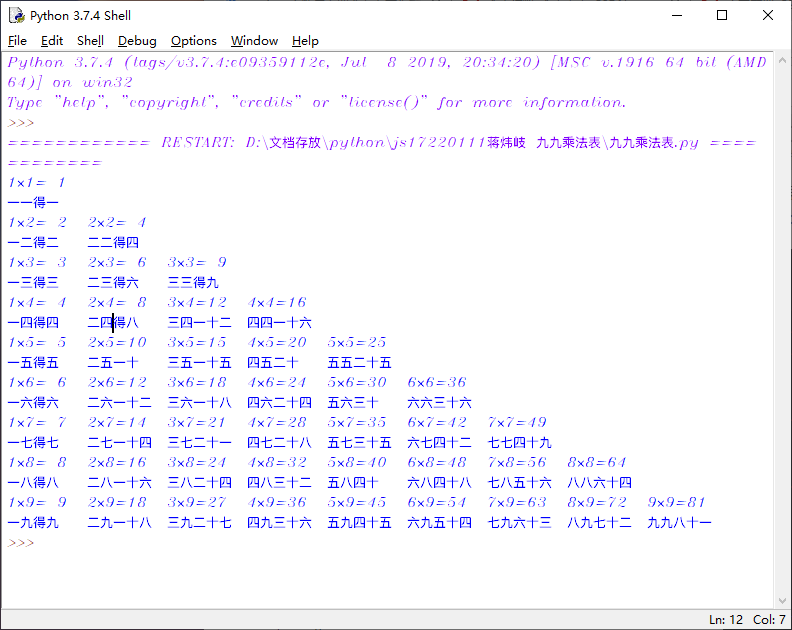Click the text 三七二十一
This screenshot has height=630, width=792.
coord(200,443)
